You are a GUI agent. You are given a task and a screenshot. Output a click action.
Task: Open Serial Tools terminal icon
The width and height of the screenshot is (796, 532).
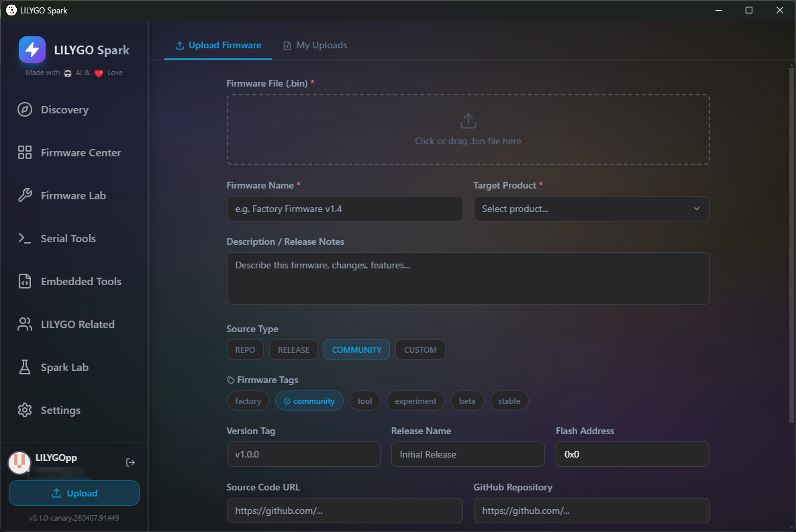point(25,239)
